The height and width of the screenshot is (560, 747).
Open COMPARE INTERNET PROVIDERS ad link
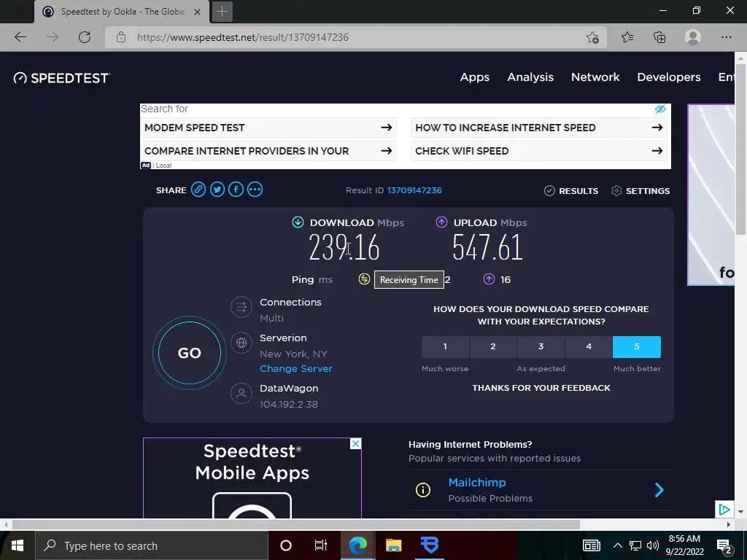pos(268,151)
